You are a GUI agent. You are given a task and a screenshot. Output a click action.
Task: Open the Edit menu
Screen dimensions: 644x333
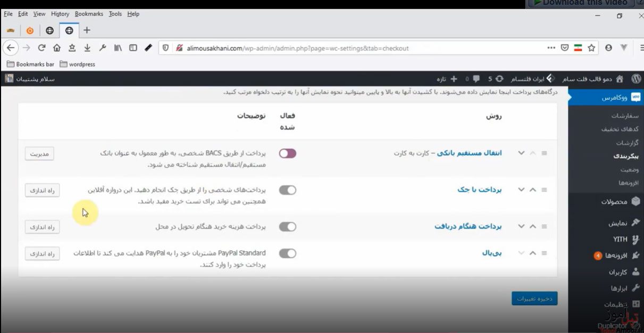[x=23, y=14]
